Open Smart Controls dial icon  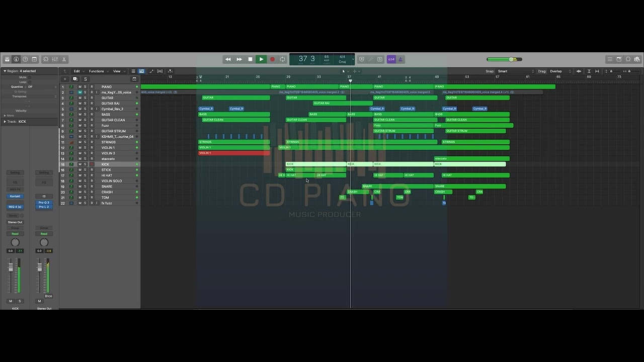click(x=46, y=59)
